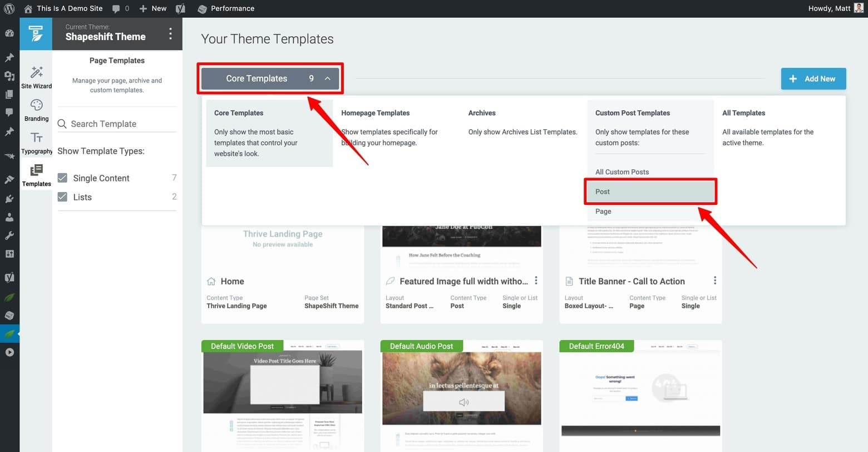Image resolution: width=868 pixels, height=452 pixels.
Task: Open the Appearance brush icon in WP sidebar
Action: [x=9, y=179]
